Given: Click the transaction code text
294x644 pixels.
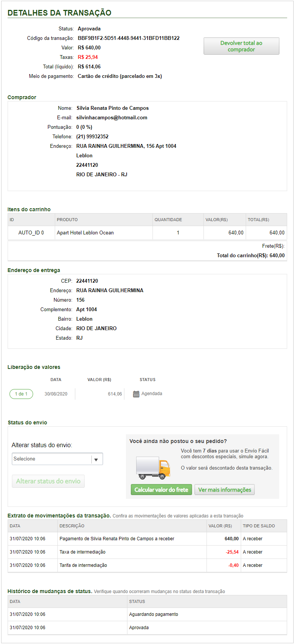Looking at the screenshot, I should (x=129, y=38).
